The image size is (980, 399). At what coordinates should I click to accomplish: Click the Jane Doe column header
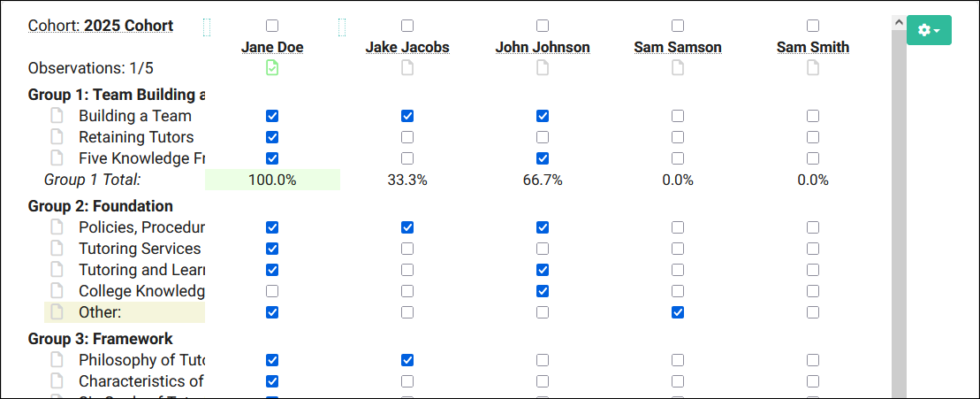pyautogui.click(x=272, y=48)
